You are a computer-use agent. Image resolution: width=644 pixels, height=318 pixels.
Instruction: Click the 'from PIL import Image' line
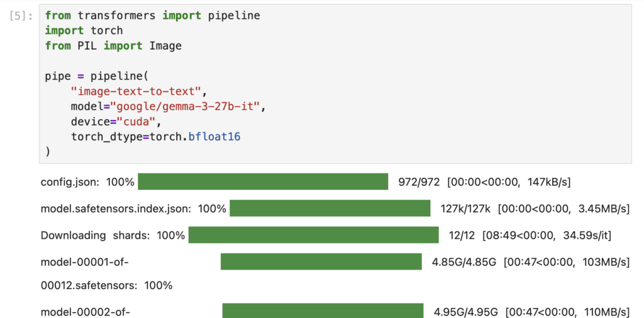pos(113,46)
